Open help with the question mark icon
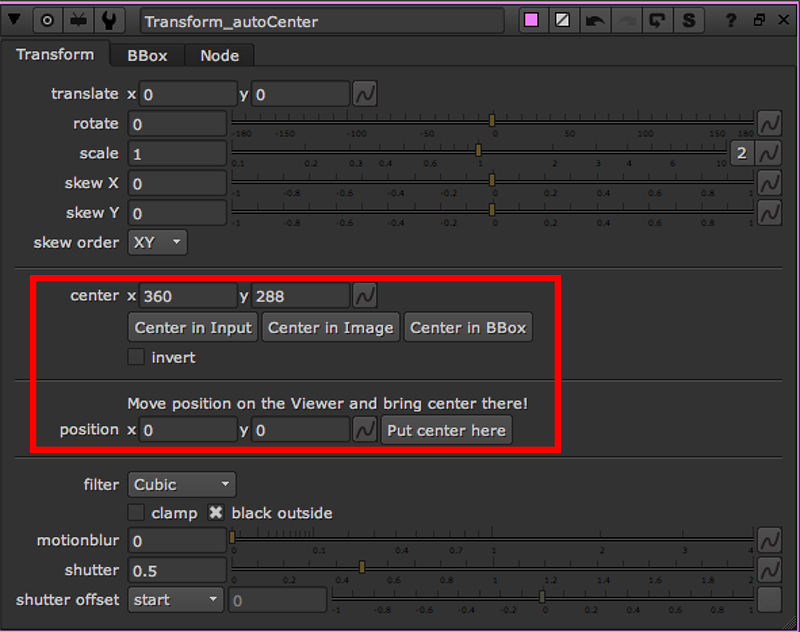Image resolution: width=800 pixels, height=632 pixels. point(733,20)
